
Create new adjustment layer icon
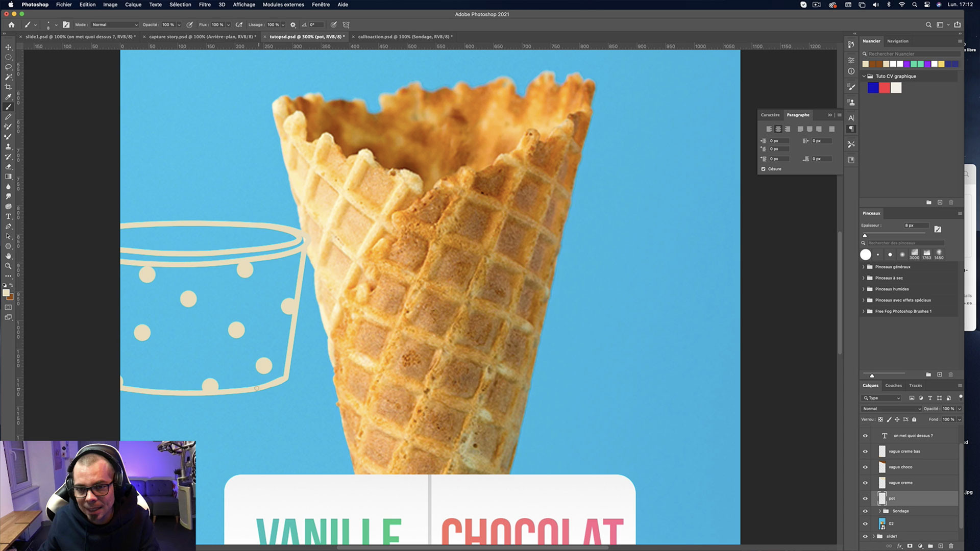[x=920, y=546]
